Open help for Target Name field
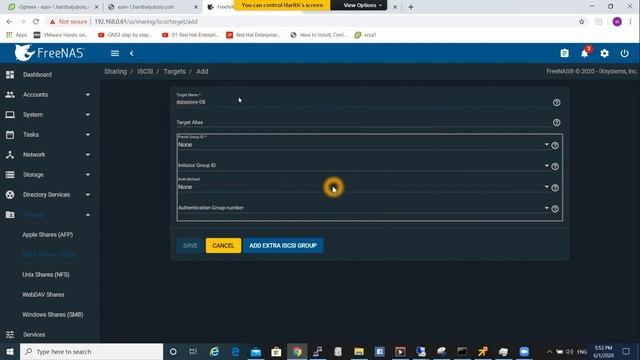The image size is (640, 360). coord(556,102)
